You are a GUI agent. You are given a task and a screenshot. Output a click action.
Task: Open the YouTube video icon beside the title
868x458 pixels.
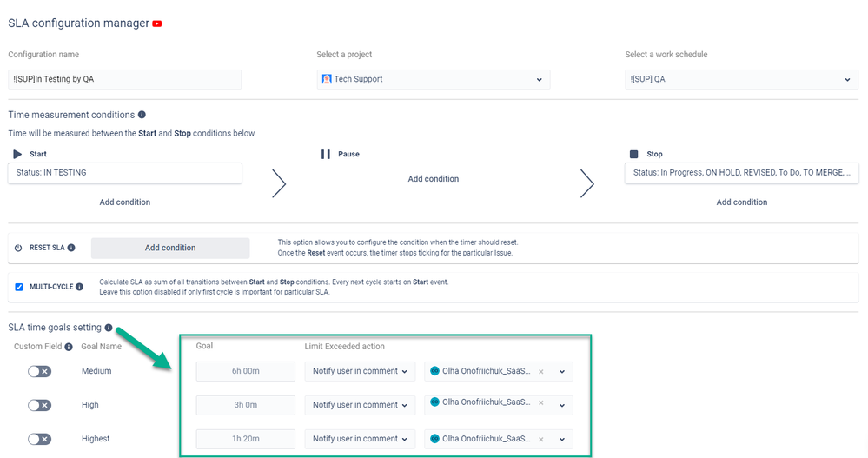pos(157,23)
